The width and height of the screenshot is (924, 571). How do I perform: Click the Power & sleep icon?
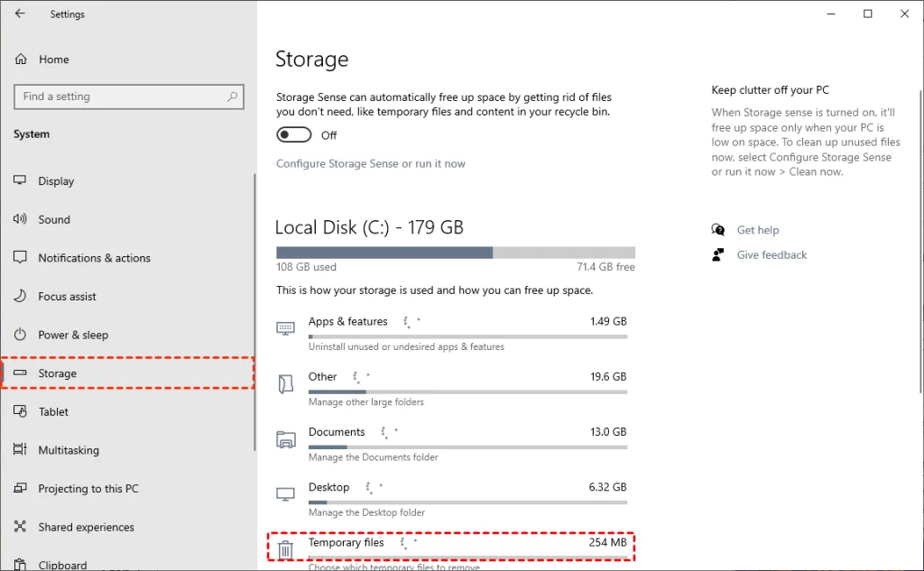click(x=21, y=335)
